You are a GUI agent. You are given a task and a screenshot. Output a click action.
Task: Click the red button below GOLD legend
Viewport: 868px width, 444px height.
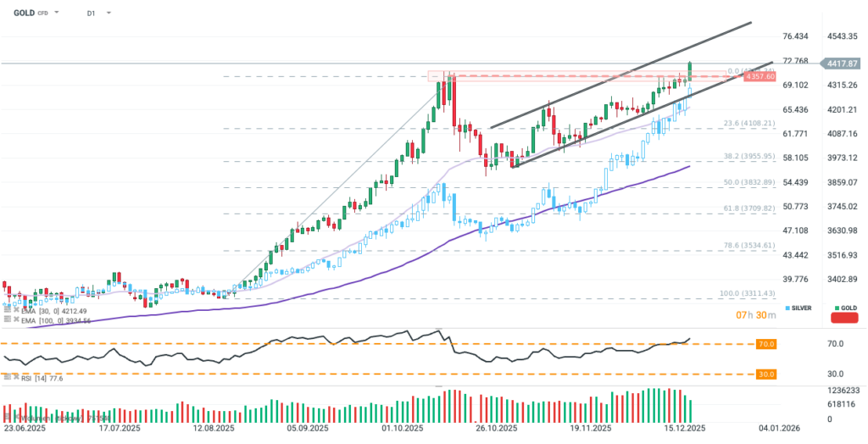(x=845, y=318)
